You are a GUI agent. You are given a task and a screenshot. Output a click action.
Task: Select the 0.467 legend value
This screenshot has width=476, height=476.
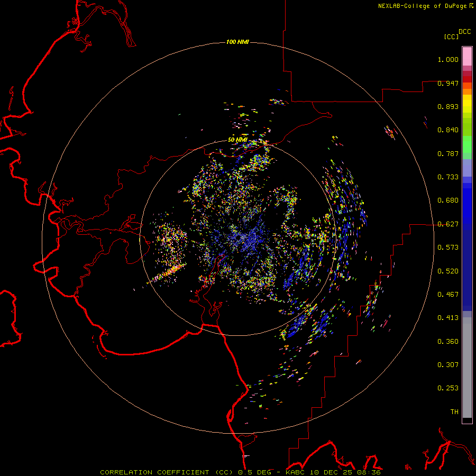(448, 295)
